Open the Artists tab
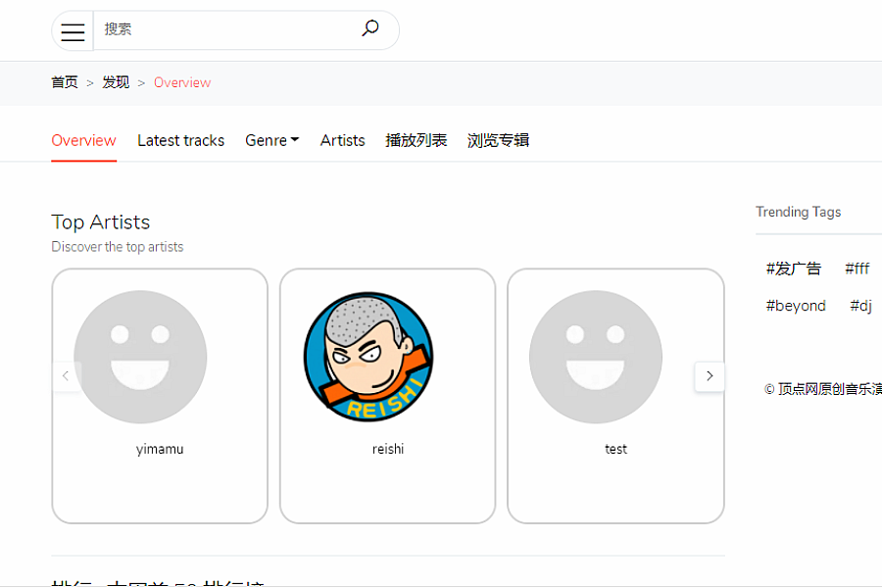 (343, 140)
